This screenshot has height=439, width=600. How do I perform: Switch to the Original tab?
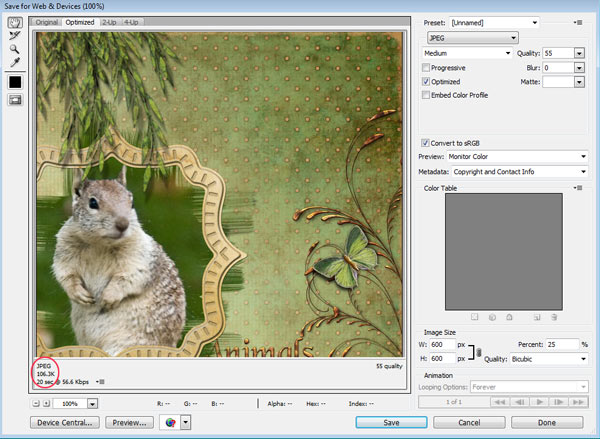coord(48,20)
